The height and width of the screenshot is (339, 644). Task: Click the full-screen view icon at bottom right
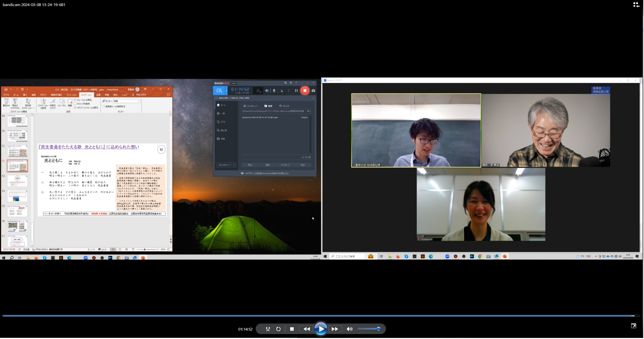[634, 326]
